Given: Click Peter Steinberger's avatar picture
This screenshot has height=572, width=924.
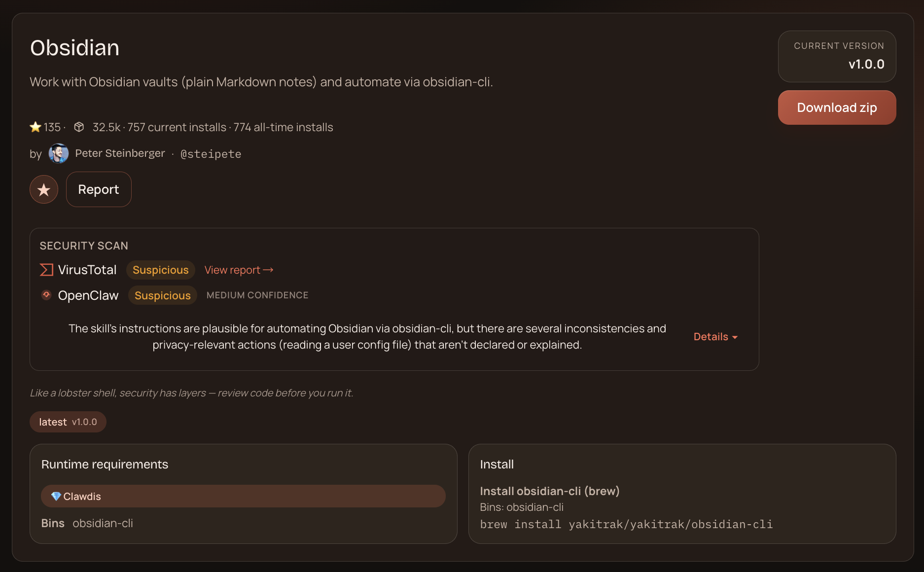Looking at the screenshot, I should point(59,153).
